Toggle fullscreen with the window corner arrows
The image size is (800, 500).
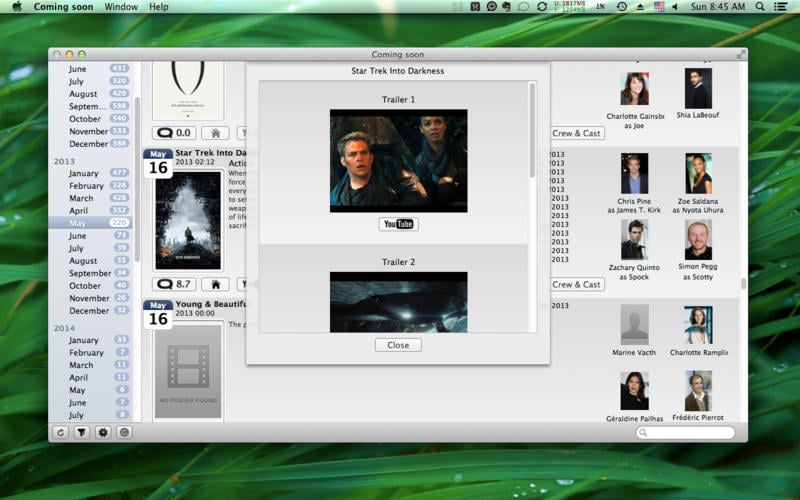[x=741, y=54]
